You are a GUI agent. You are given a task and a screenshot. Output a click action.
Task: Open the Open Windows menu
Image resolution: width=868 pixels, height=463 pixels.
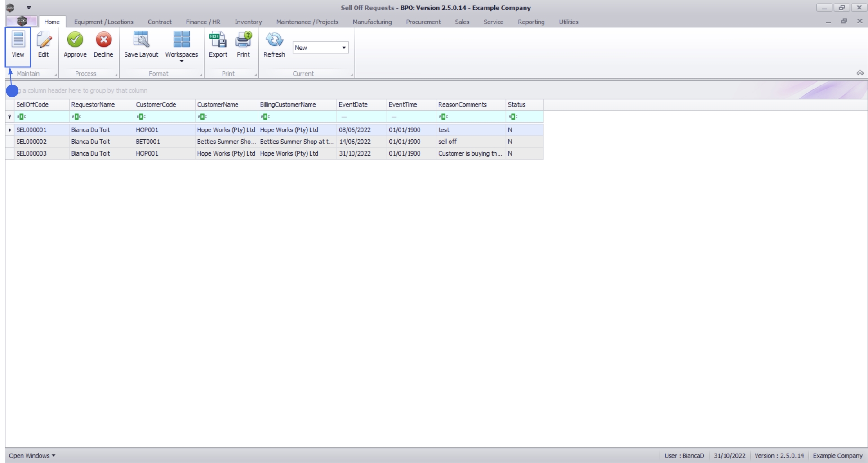pos(32,456)
